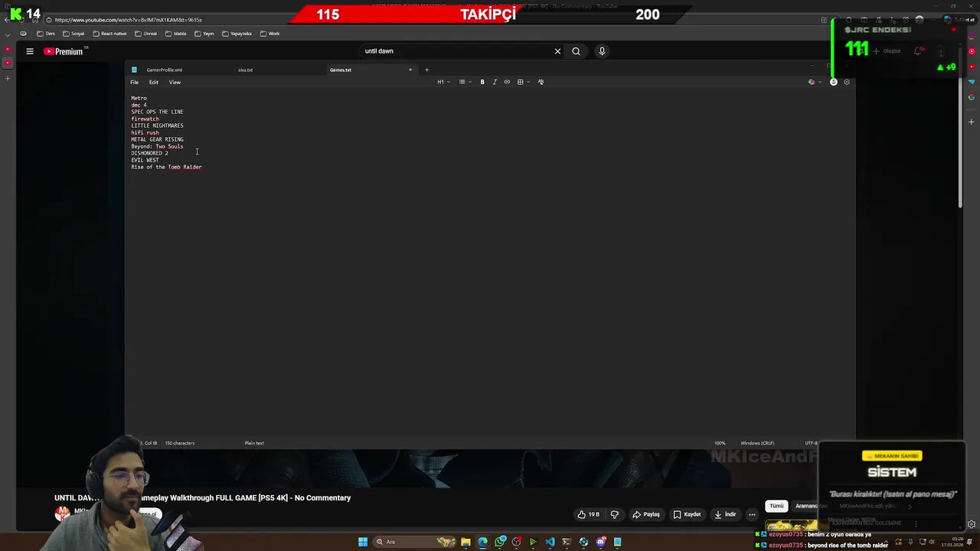The height and width of the screenshot is (551, 980).
Task: Close the Games.txt tab
Action: click(x=410, y=70)
